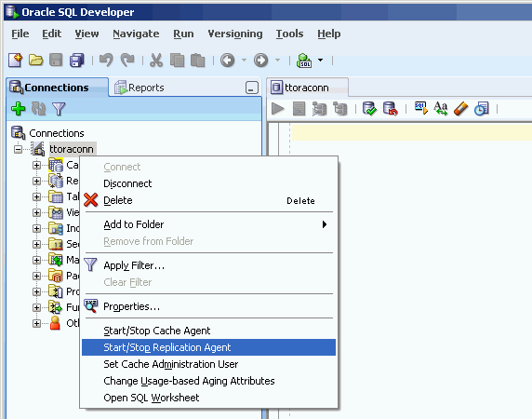The height and width of the screenshot is (419, 532).
Task: Click the Save disk icon
Action: [56, 61]
